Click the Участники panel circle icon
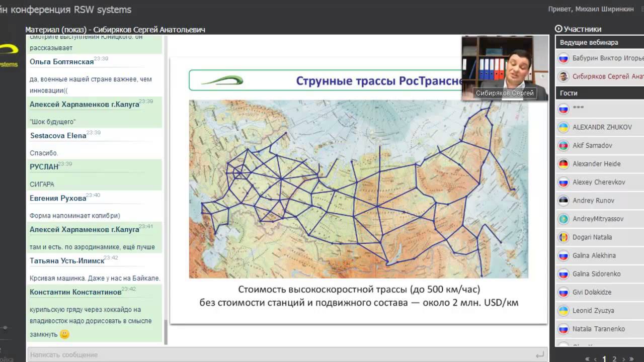The image size is (644, 362). pos(558,29)
